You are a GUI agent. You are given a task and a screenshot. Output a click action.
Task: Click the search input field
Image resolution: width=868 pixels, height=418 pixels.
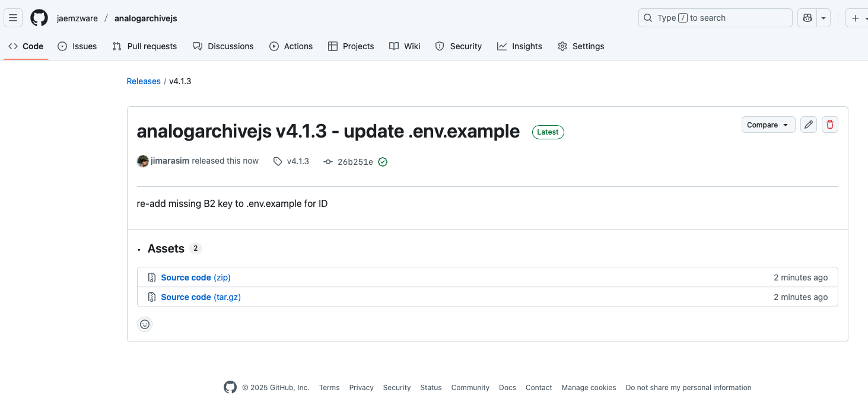click(x=714, y=18)
